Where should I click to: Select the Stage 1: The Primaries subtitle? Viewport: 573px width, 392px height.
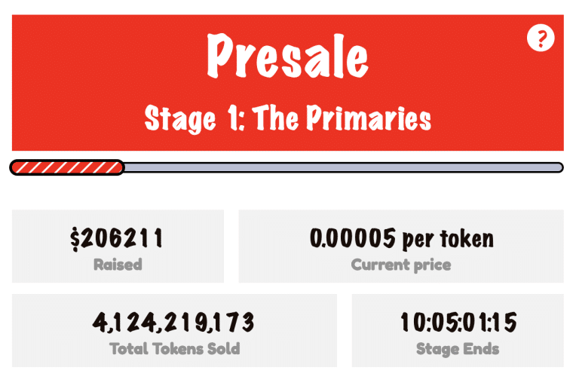click(x=287, y=118)
